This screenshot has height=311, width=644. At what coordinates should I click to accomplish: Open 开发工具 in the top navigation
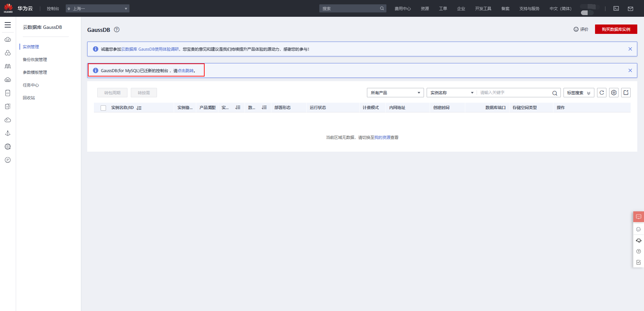[483, 8]
